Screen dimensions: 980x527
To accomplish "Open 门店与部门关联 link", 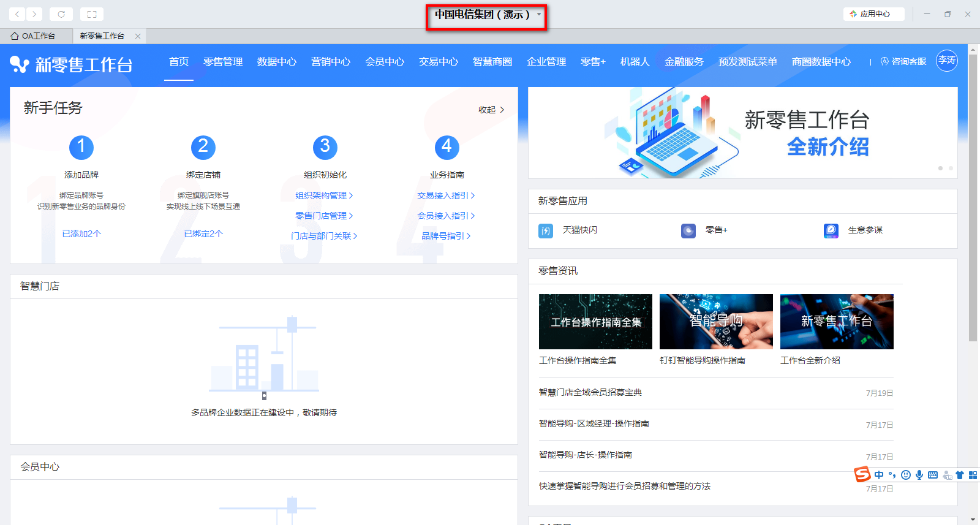I will (324, 236).
